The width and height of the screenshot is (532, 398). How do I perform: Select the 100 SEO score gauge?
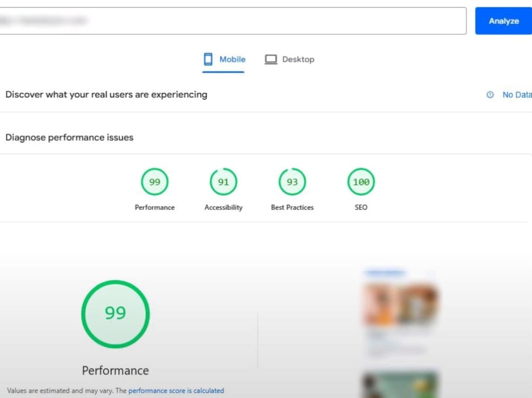pos(361,182)
